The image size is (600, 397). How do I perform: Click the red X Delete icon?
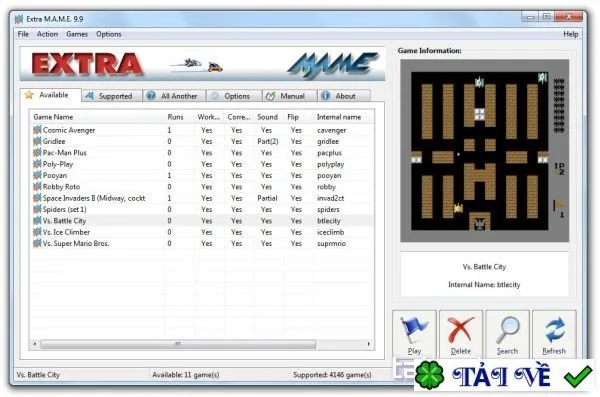click(461, 330)
